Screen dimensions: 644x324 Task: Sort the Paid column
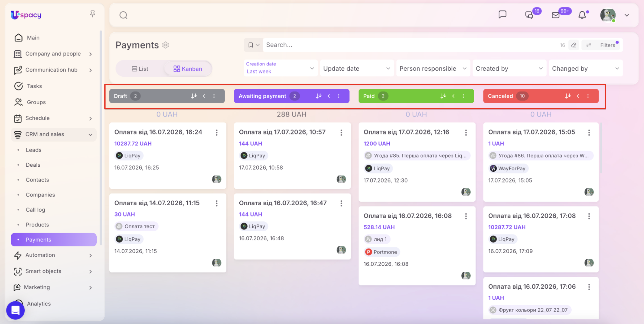tap(443, 96)
